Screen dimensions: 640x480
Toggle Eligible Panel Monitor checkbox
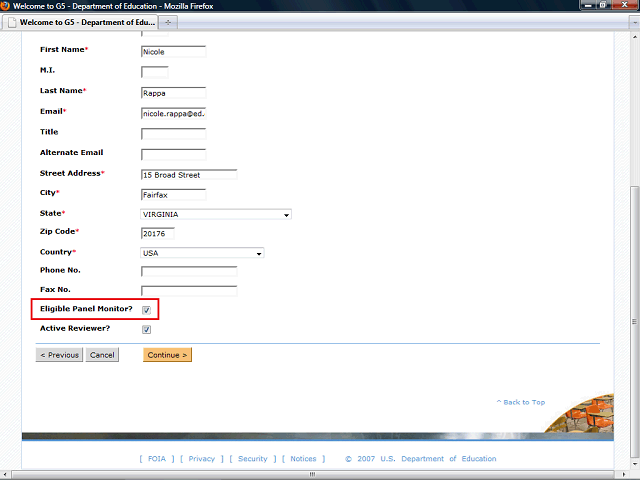[147, 310]
